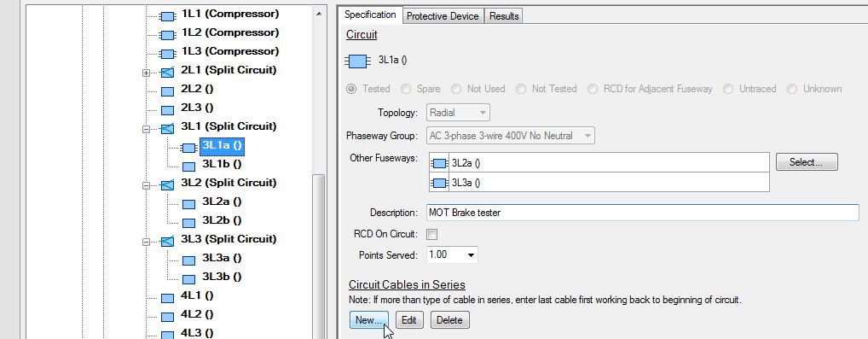Screen dimensions: 868x339
Task: Select 3L2a () row in Other Fuseways
Action: 599,163
